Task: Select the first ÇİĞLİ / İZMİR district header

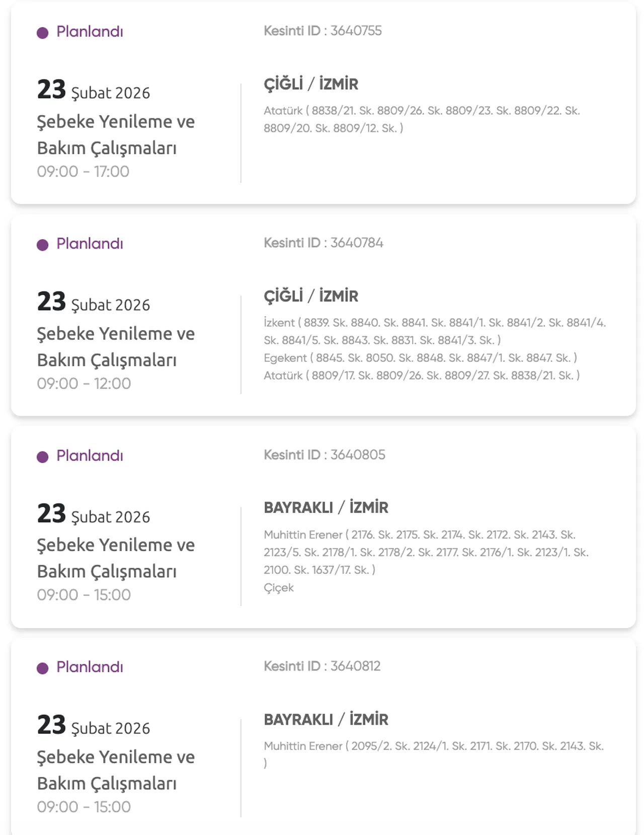Action: [311, 84]
